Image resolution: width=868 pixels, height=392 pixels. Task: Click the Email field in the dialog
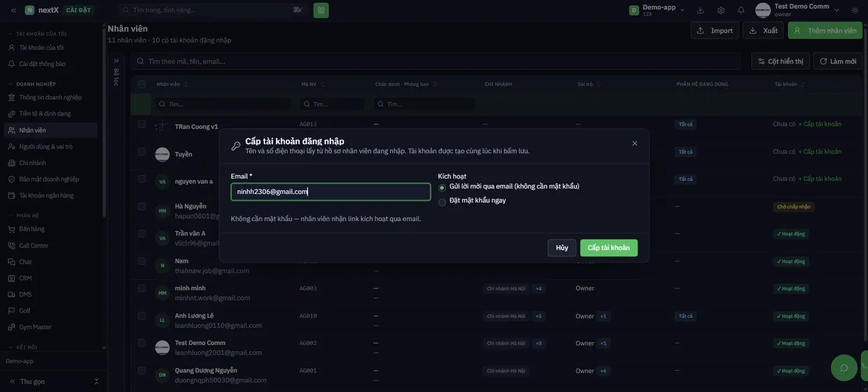[x=330, y=192]
